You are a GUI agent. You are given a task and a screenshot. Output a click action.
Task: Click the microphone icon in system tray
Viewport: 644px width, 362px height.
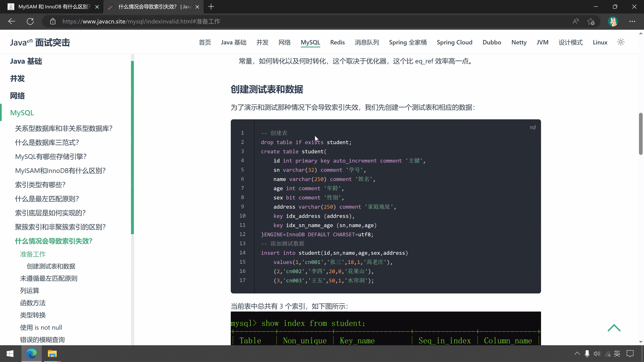point(587,353)
